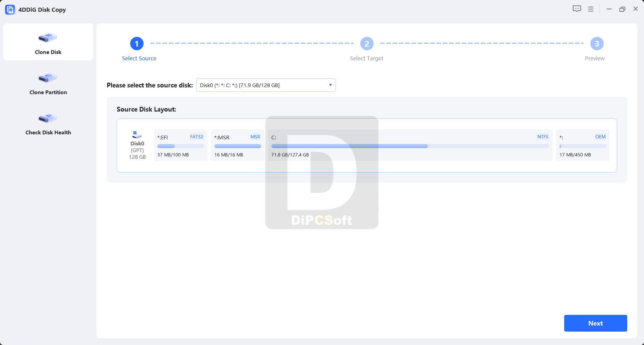Select the OEM partition block

(583, 145)
